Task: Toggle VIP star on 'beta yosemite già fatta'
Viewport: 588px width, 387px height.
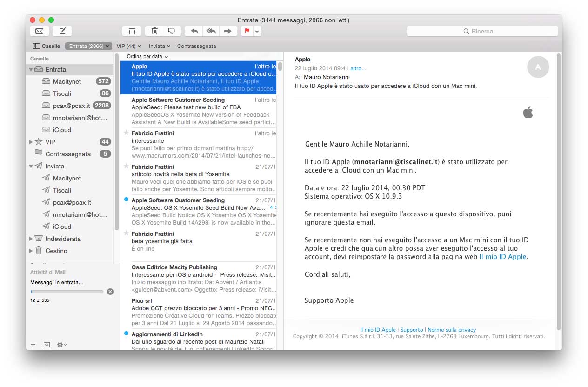Action: [126, 233]
